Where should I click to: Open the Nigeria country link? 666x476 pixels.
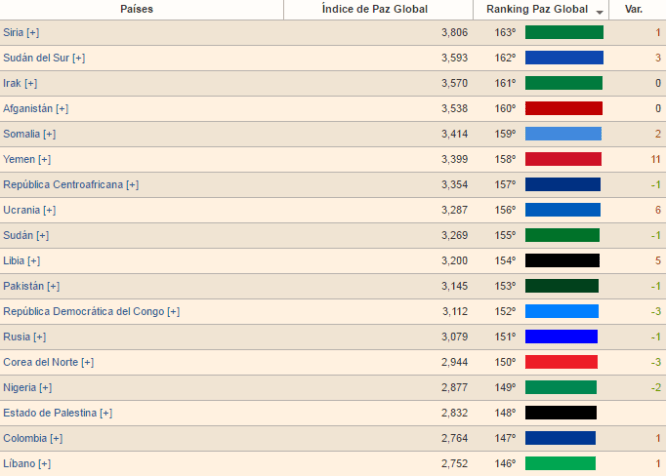(x=20, y=388)
